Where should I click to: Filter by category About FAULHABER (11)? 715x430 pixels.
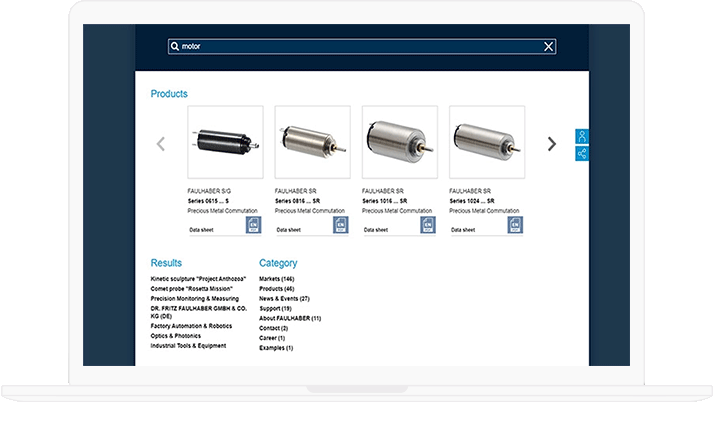pyautogui.click(x=290, y=318)
